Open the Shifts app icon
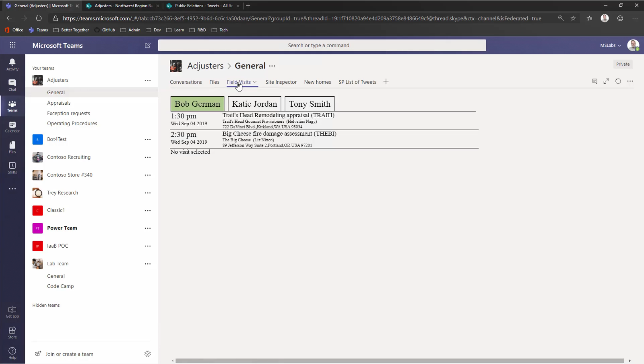The image size is (644, 364). (12, 168)
